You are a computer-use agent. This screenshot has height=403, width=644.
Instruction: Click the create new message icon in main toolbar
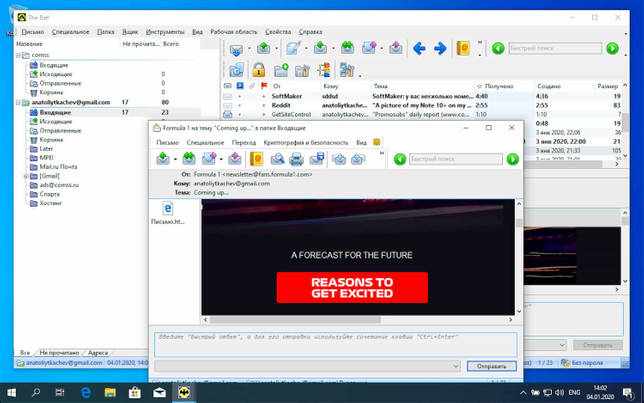pos(293,48)
